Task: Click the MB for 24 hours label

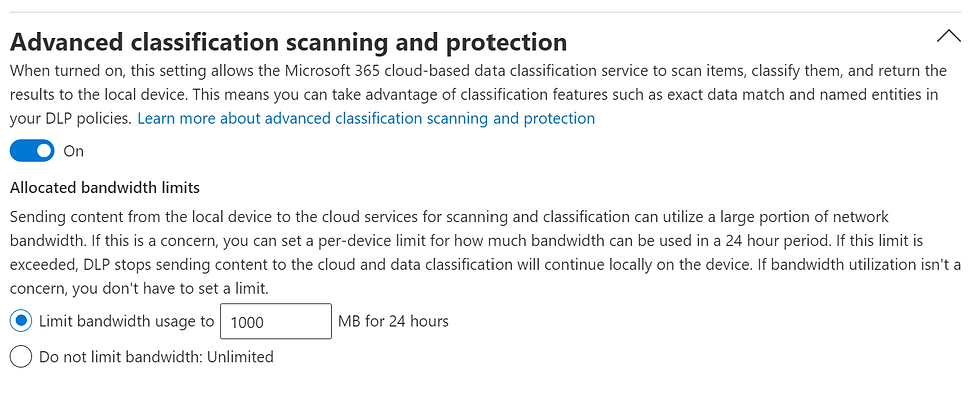Action: 393,321
